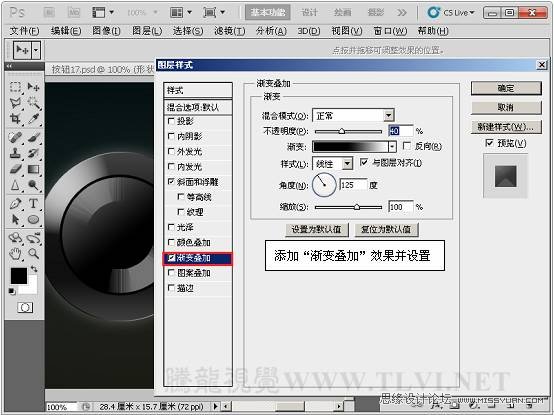This screenshot has width=554, height=415.
Task: Select the Pen tool
Action: pyautogui.click(x=15, y=204)
